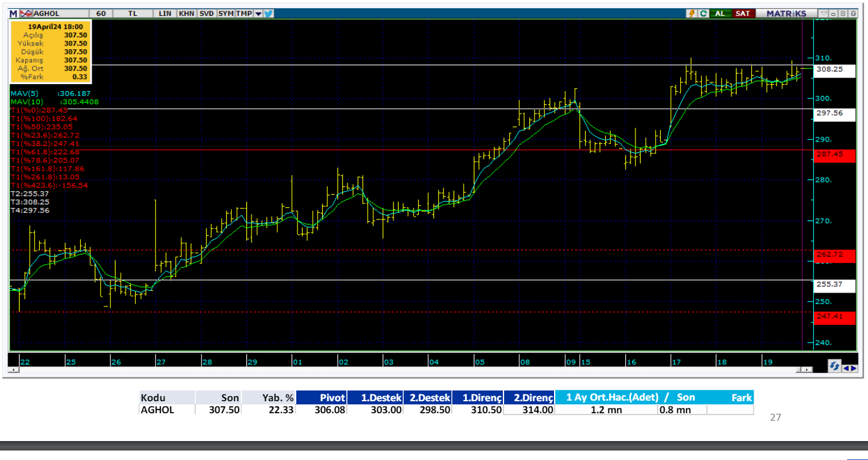The height and width of the screenshot is (460, 868).
Task: Click the minimize icon of the chart window
Action: [x=833, y=14]
